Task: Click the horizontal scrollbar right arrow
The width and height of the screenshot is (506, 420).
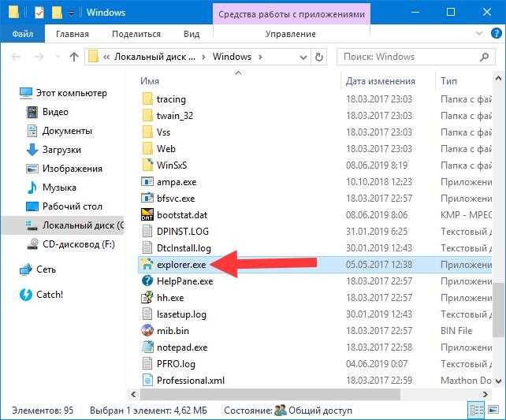Action: pos(485,394)
